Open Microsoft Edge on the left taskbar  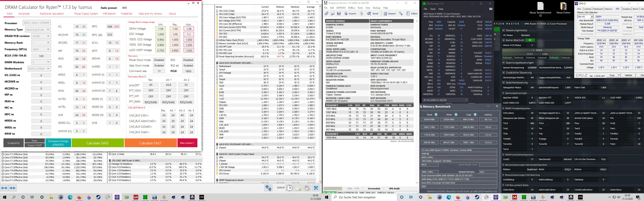pyautogui.click(x=70, y=197)
